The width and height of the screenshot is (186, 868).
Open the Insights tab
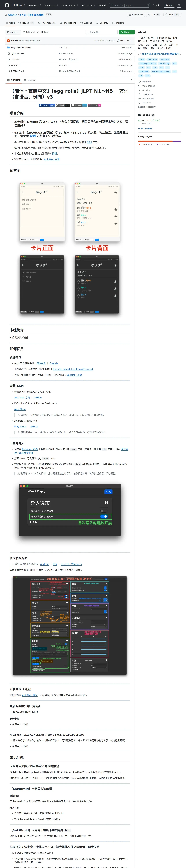[x=118, y=23]
